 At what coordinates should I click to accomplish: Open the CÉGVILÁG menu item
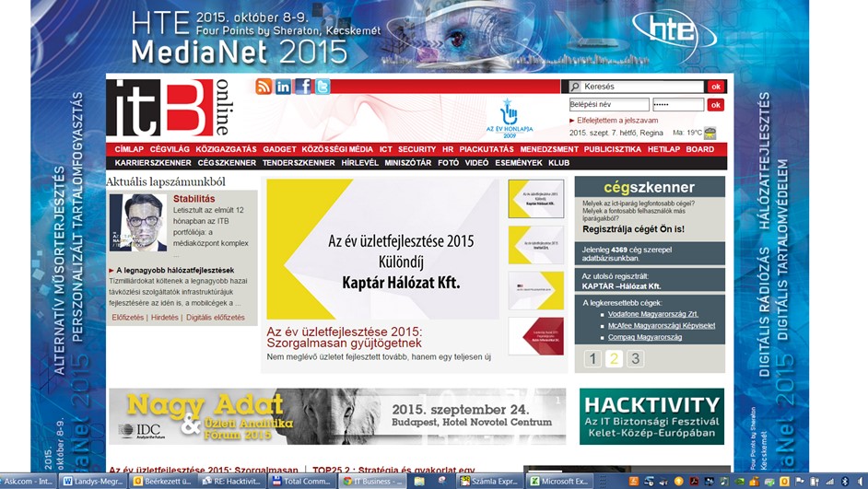(x=170, y=149)
